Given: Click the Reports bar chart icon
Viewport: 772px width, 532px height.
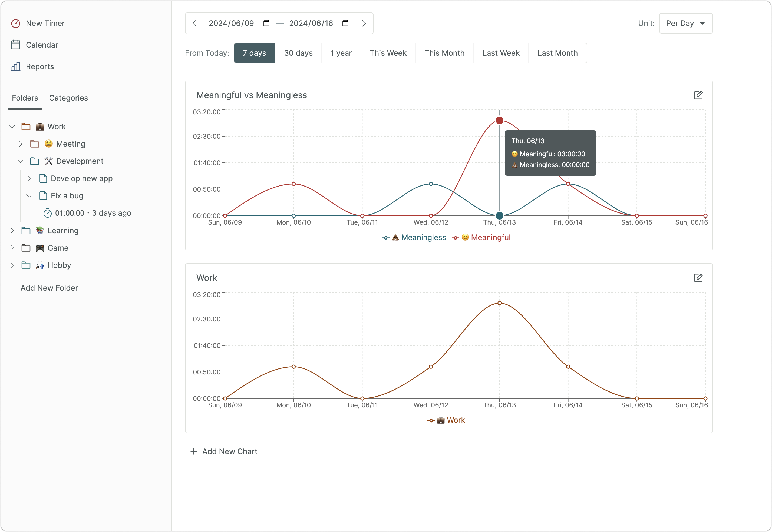Looking at the screenshot, I should coord(16,66).
